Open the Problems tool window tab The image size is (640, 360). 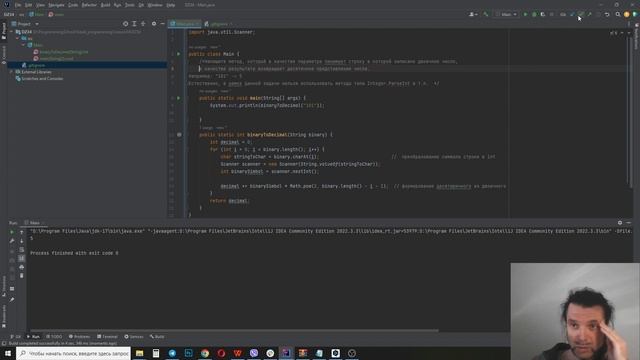click(x=79, y=337)
